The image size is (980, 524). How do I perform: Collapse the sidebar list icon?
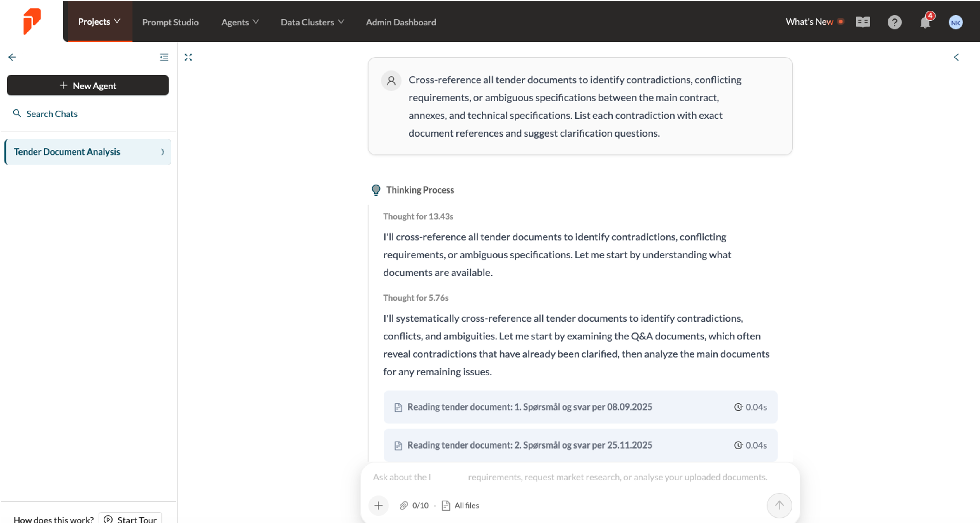coord(164,57)
